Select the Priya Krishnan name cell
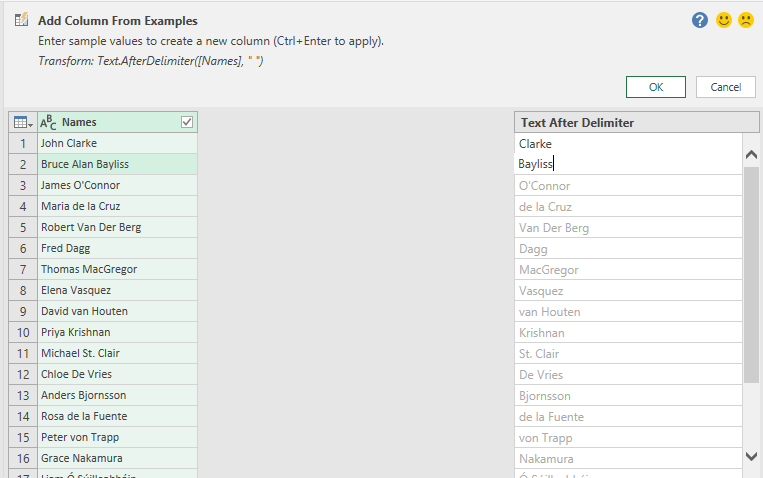This screenshot has width=763, height=478. coord(117,332)
